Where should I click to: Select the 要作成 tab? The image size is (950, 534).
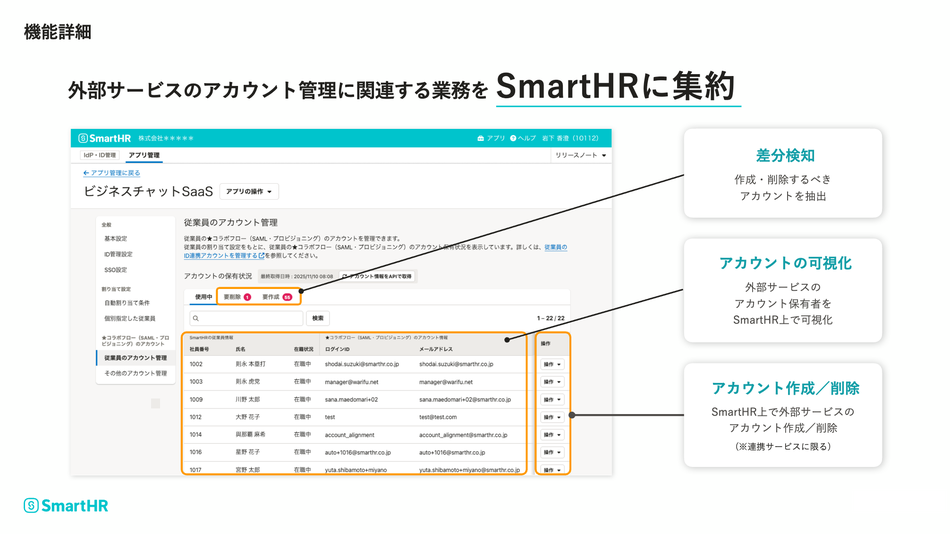pyautogui.click(x=277, y=297)
